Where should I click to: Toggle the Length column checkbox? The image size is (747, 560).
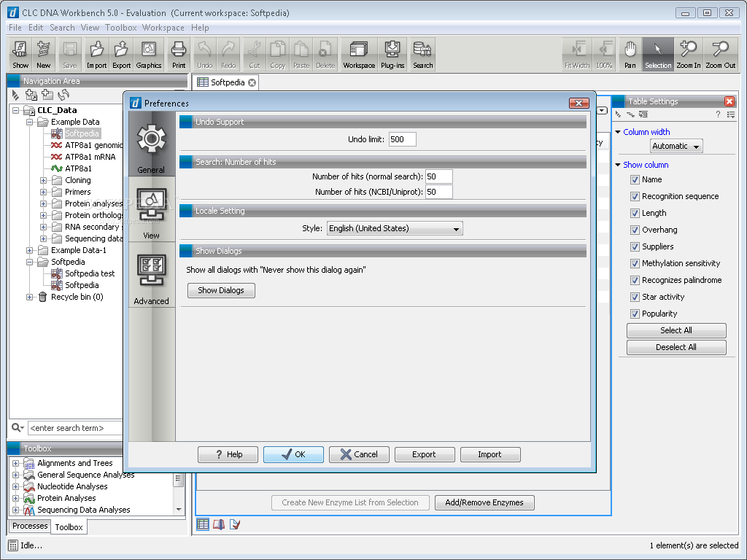635,213
